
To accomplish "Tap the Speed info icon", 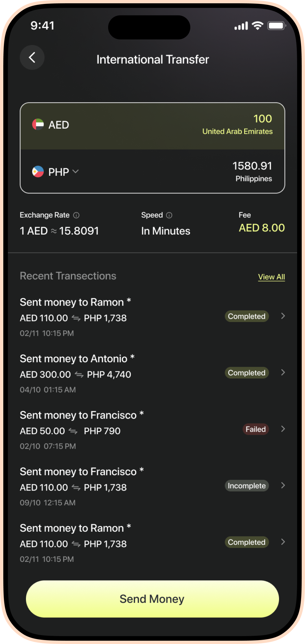I will [169, 215].
